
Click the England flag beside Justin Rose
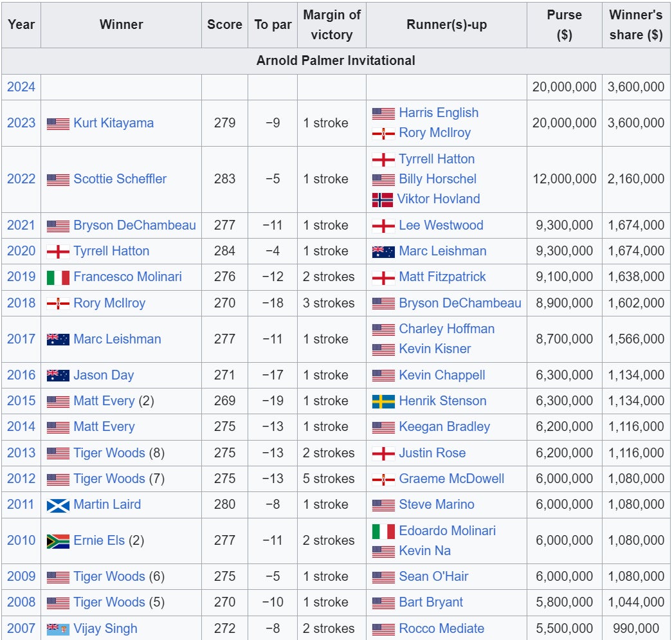[x=383, y=453]
